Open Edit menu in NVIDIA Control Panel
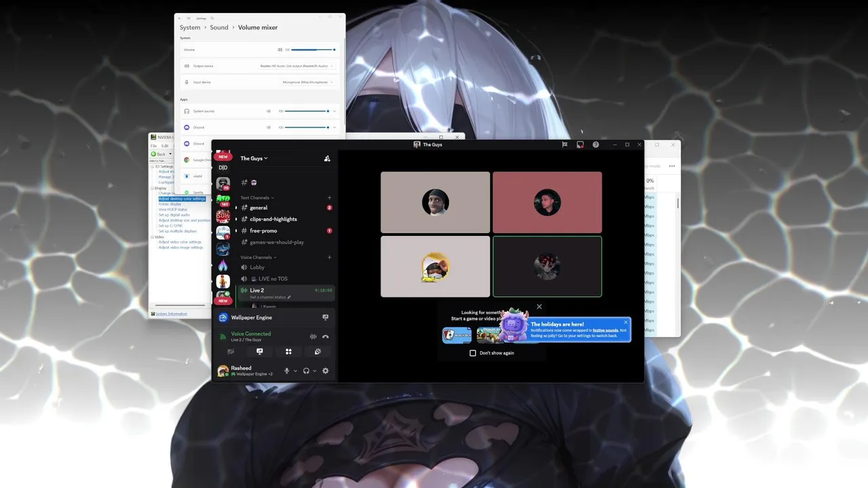868x488 pixels. point(165,146)
